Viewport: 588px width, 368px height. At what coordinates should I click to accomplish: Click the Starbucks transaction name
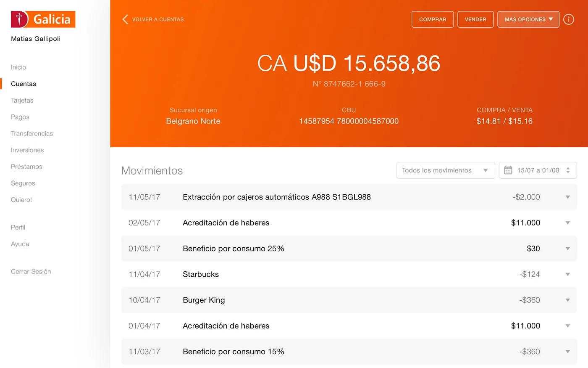(x=201, y=274)
